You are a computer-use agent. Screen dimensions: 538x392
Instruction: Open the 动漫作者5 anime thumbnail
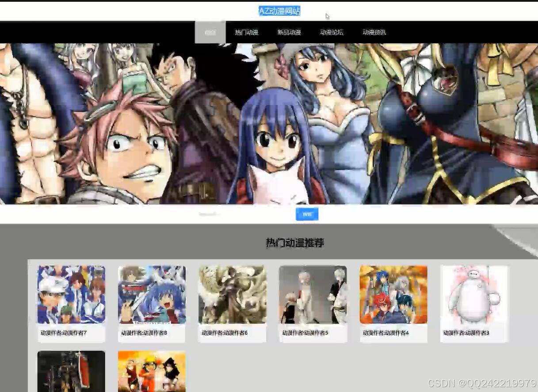click(x=313, y=294)
